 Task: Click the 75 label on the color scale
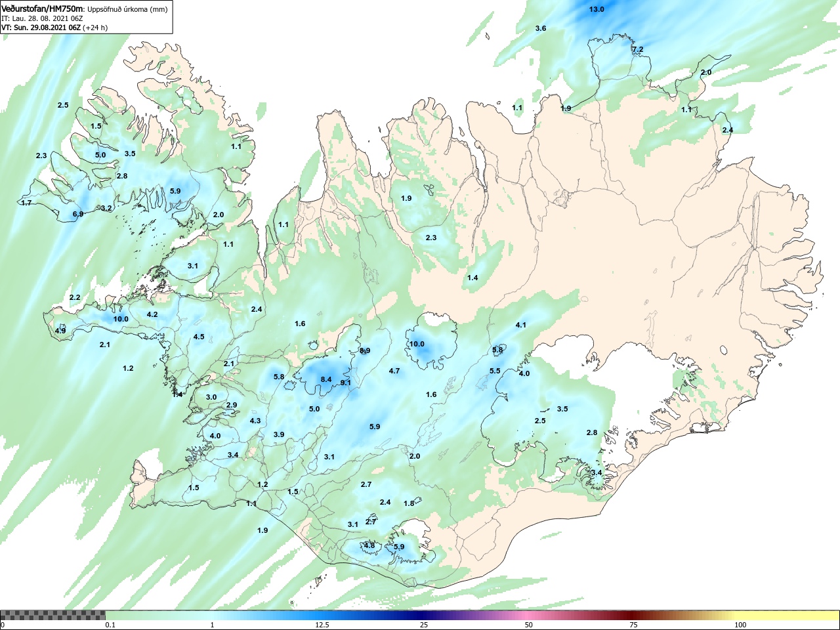[x=633, y=625]
